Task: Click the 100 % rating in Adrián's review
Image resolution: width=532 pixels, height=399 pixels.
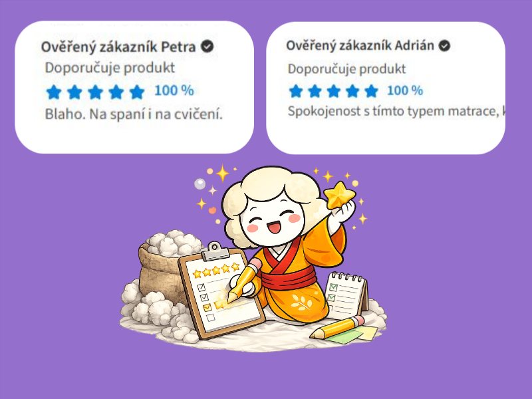Action: coord(405,90)
